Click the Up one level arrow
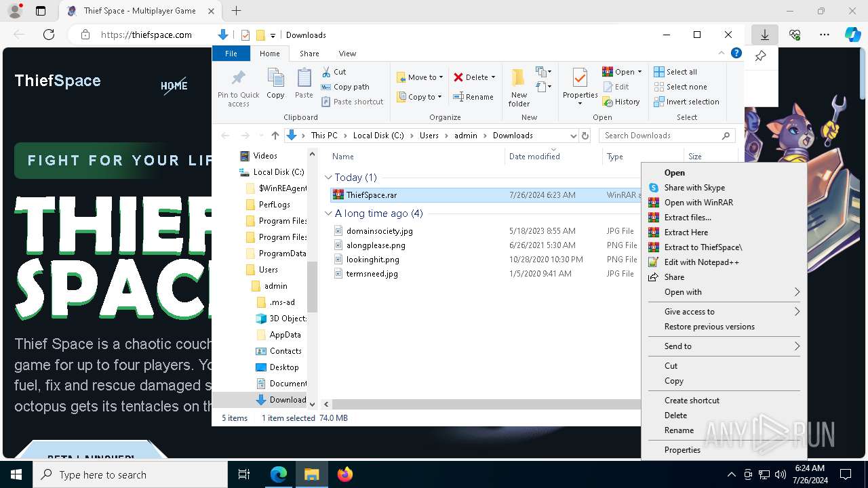The image size is (868, 488). click(275, 136)
